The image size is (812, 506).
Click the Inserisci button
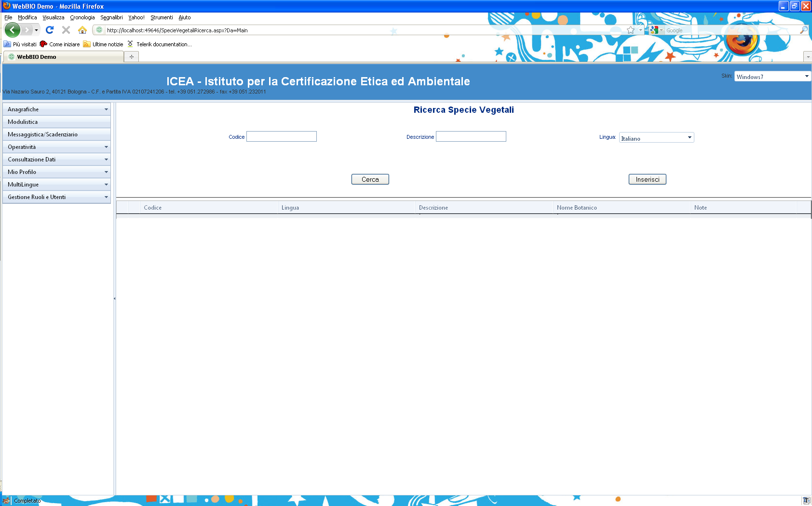click(x=648, y=179)
